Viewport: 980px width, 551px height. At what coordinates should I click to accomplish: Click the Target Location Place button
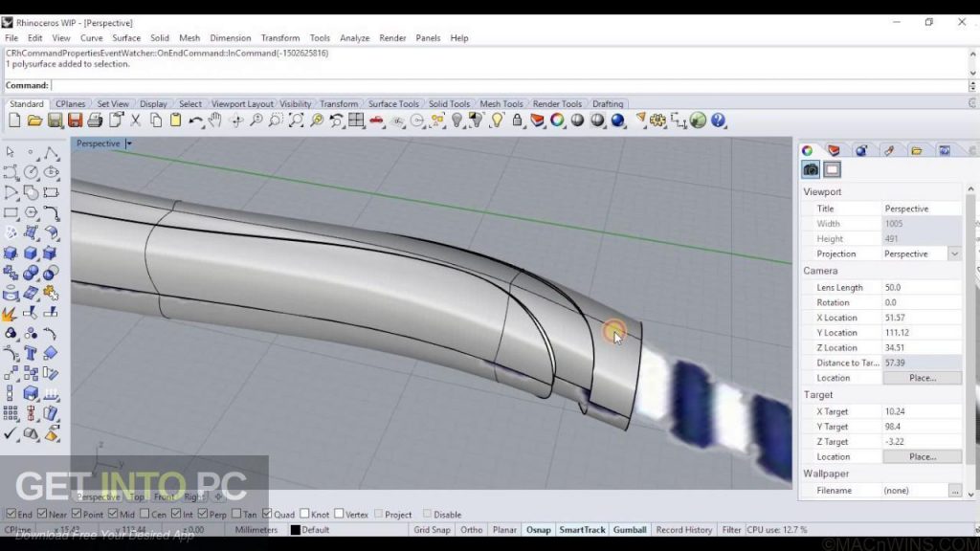(922, 456)
